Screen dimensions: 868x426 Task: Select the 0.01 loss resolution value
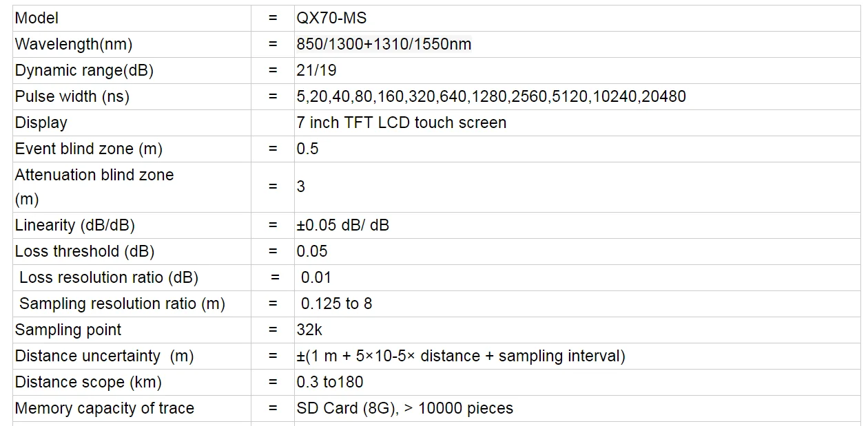tap(316, 277)
